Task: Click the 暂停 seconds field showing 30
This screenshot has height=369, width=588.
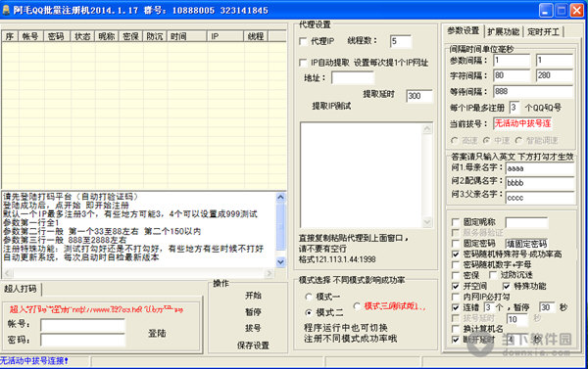Action: [x=547, y=307]
